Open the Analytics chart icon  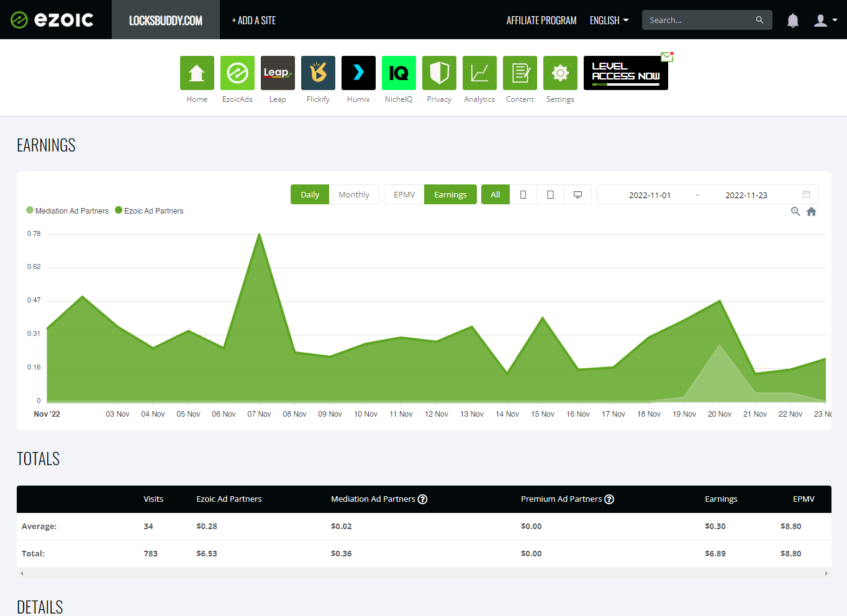479,73
